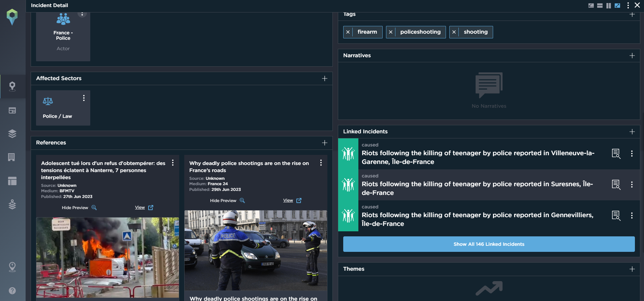Open the map pin sidebar icon
The height and width of the screenshot is (301, 644).
coord(12,87)
